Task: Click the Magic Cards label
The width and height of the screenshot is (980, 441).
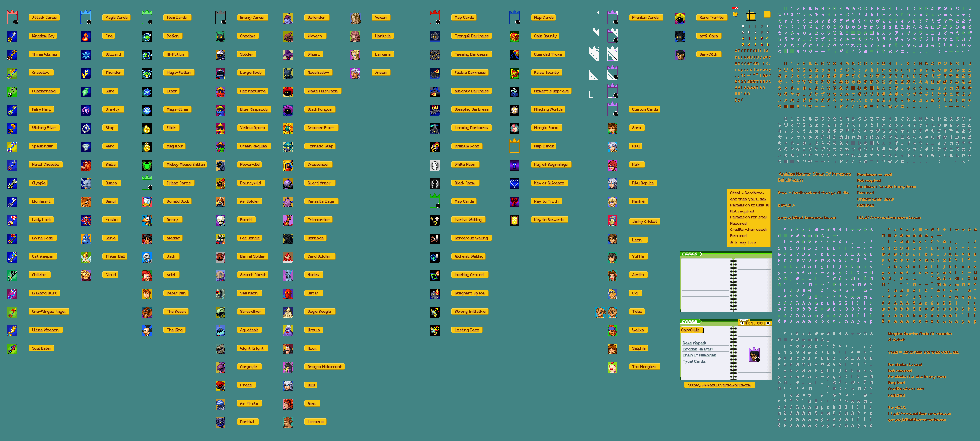Action: coord(116,18)
